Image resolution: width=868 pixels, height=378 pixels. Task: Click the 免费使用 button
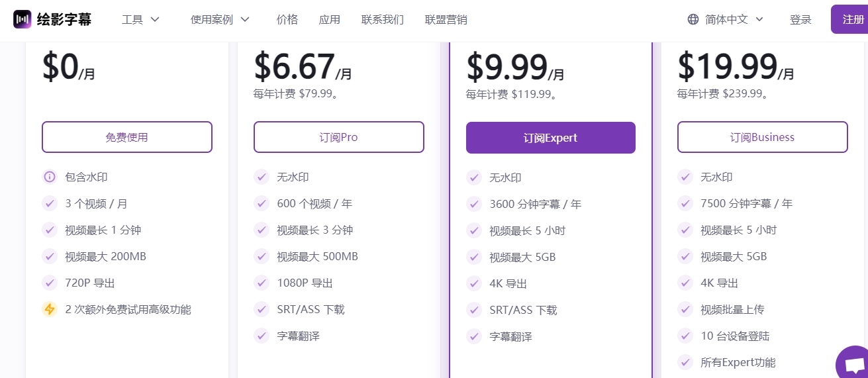(127, 137)
